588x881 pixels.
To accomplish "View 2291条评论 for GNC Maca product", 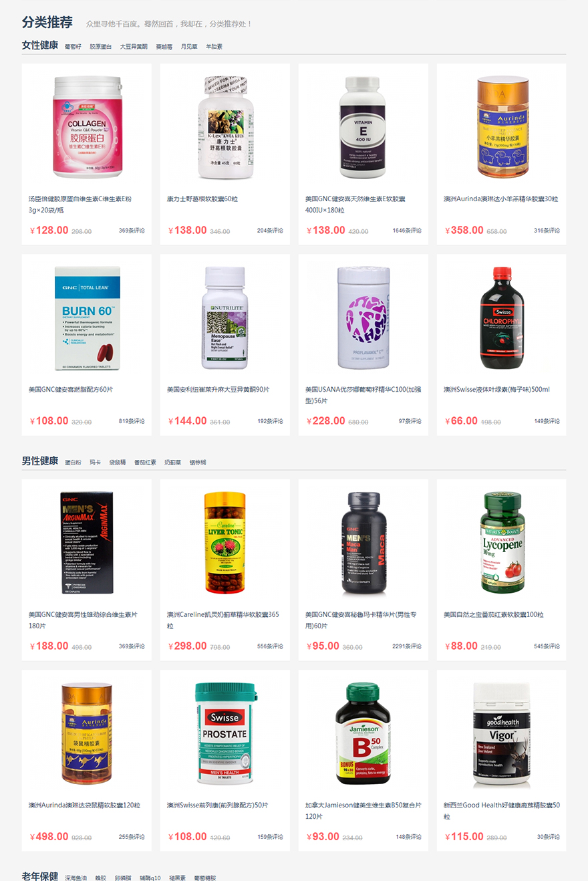I will 407,646.
